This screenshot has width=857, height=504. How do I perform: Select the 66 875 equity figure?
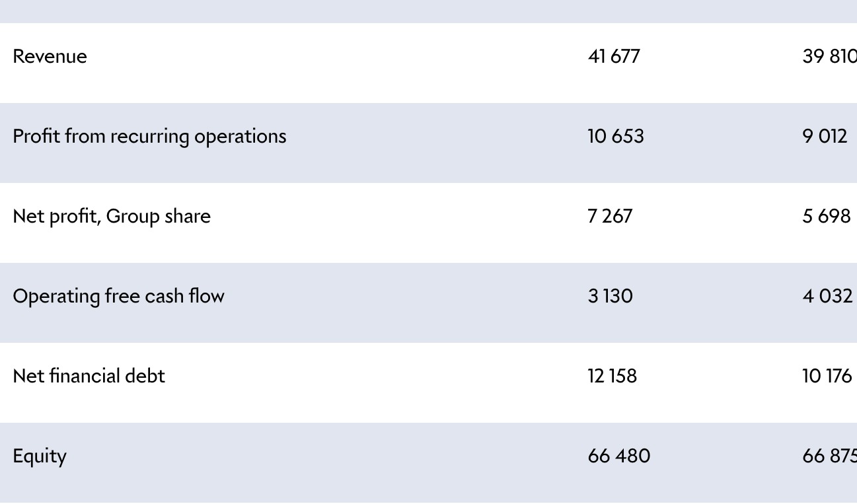click(x=829, y=456)
